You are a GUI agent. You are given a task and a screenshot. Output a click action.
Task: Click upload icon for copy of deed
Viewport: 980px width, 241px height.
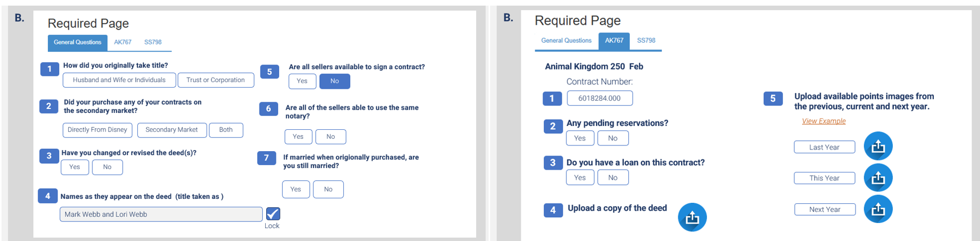(692, 217)
